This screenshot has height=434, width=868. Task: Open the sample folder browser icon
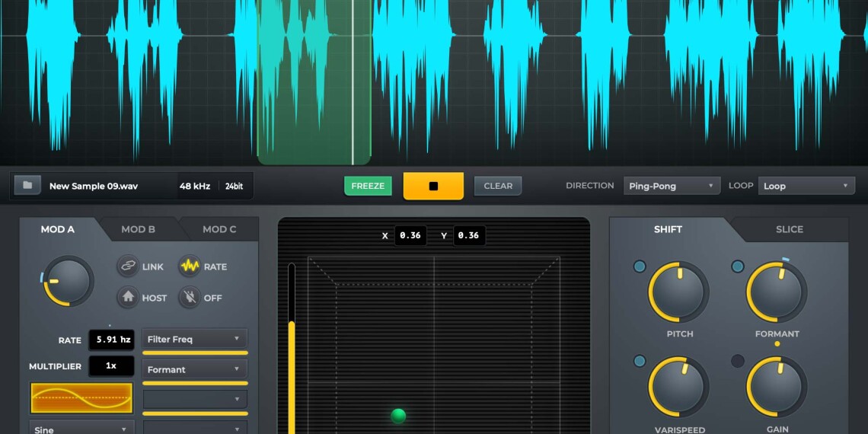click(27, 185)
